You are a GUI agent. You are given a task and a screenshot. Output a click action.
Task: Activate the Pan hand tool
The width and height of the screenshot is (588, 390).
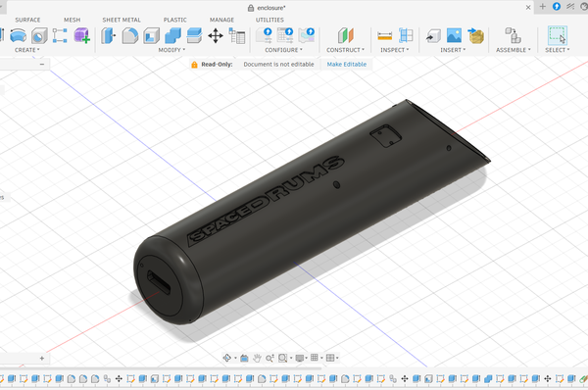point(257,358)
